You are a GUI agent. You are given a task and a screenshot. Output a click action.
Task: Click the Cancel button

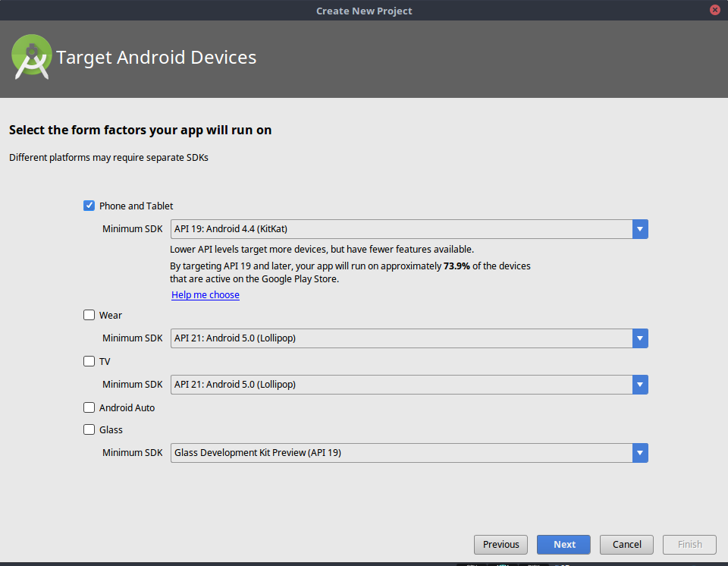(626, 544)
